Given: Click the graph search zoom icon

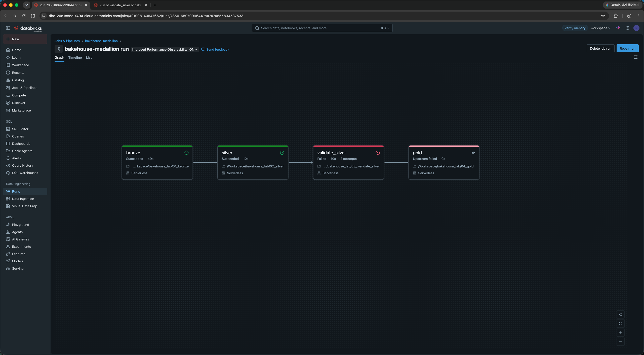Looking at the screenshot, I should pos(621,314).
